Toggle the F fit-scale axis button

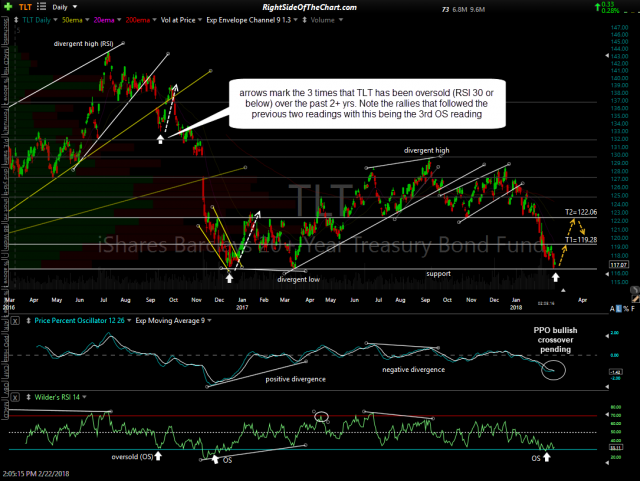point(633,309)
